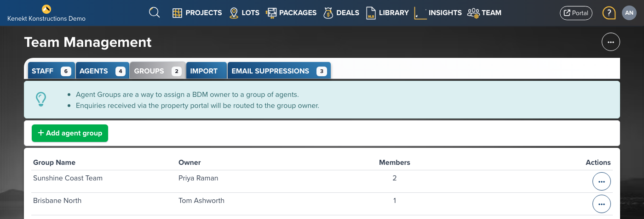The image size is (644, 219).
Task: Go to LOTS in navigation
Action: point(250,13)
